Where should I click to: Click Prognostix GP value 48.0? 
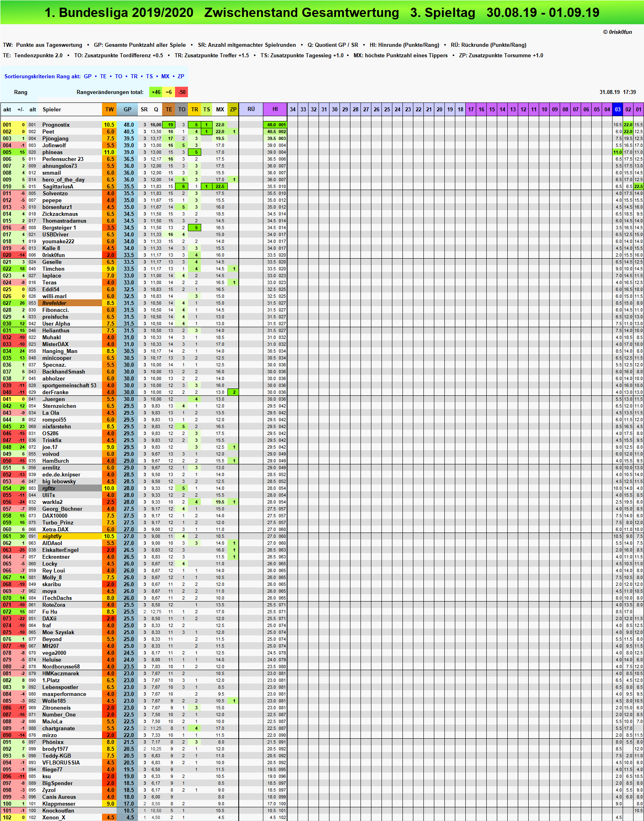click(129, 125)
